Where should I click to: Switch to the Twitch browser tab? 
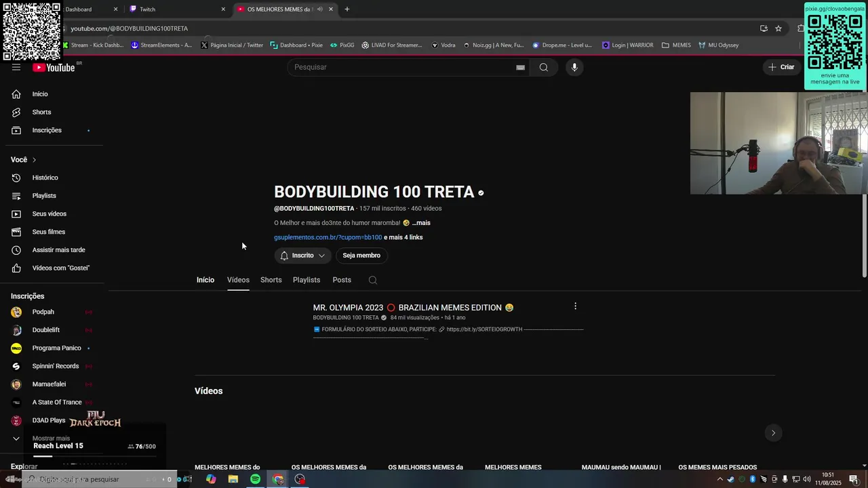pos(178,9)
